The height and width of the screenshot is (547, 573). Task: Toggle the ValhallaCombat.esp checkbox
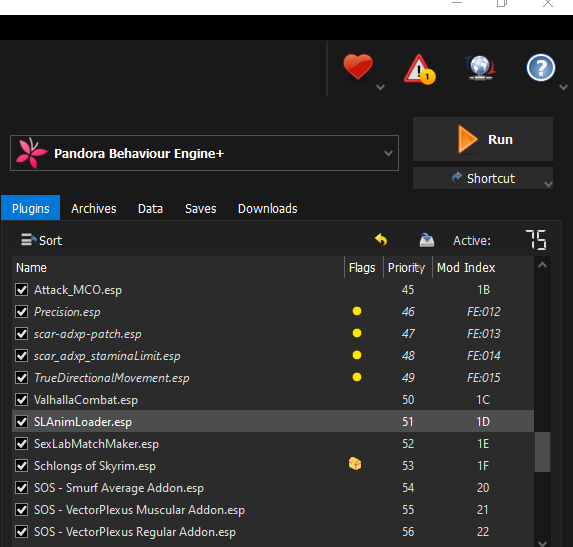click(x=22, y=400)
